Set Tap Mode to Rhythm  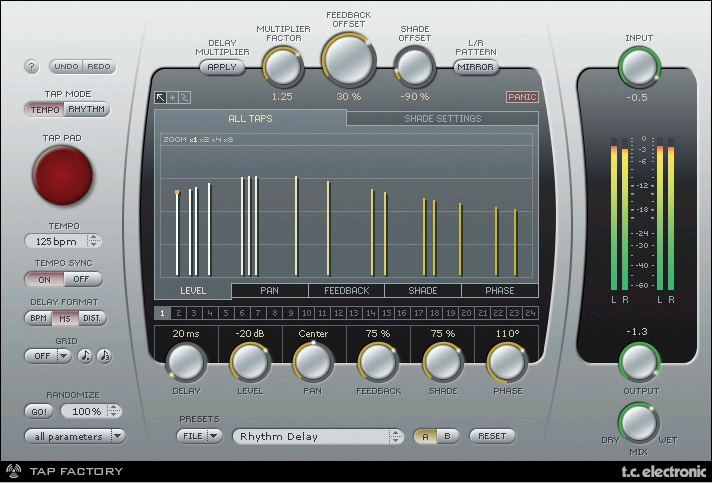87,109
